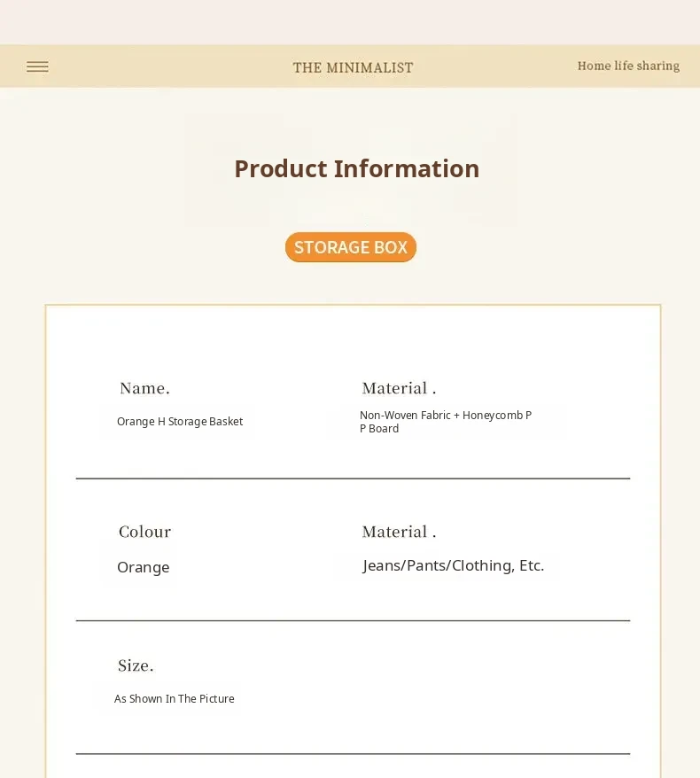The height and width of the screenshot is (778, 700).
Task: Select the Name. field label
Action: coord(144,388)
